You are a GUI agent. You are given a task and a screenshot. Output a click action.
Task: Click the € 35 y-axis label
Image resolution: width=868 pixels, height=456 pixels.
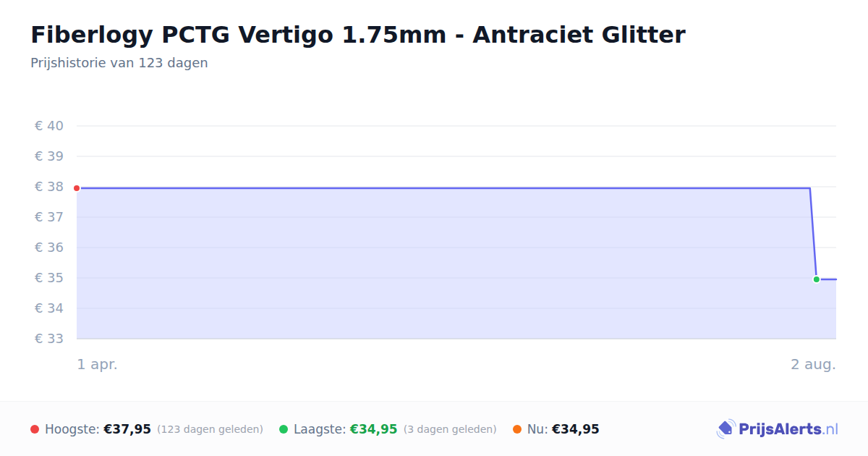coord(49,278)
